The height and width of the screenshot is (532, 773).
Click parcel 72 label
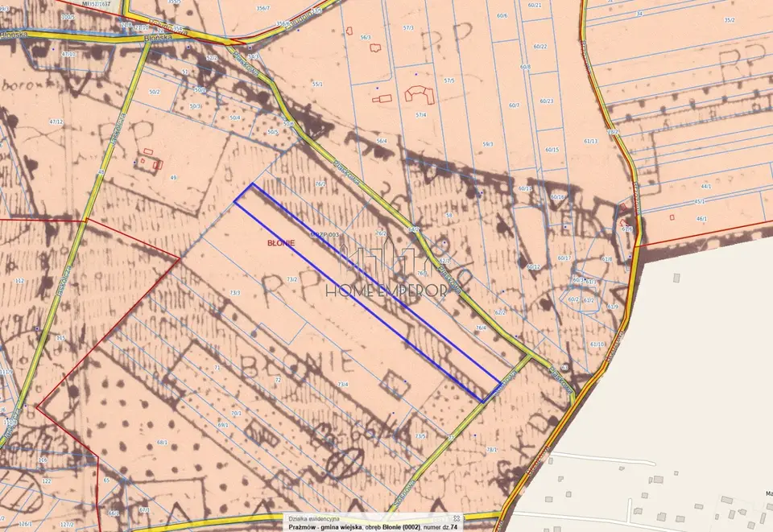(x=278, y=380)
